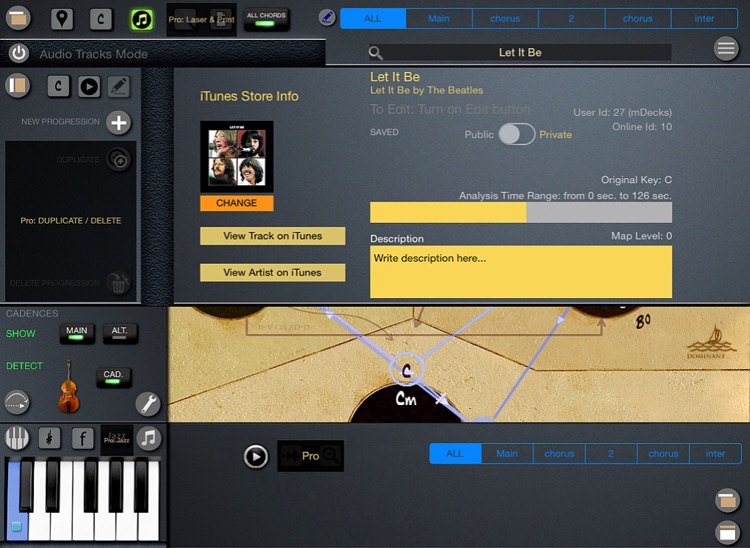Click the double bass instrument icon
750x548 pixels.
68,387
